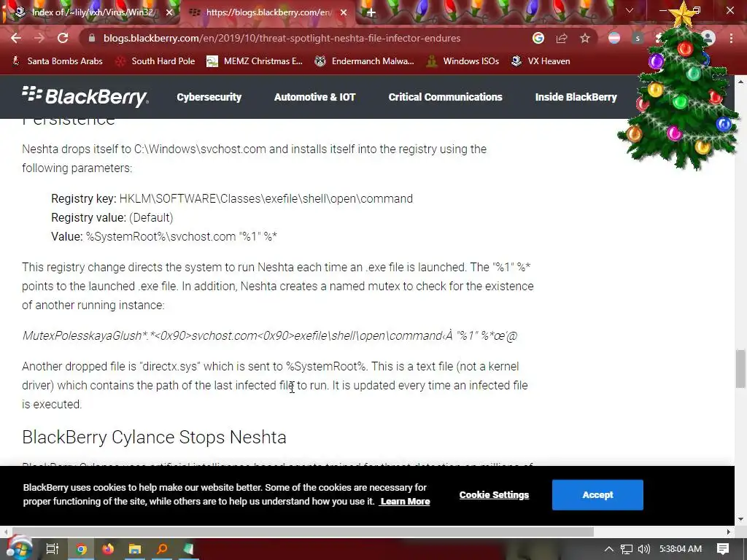The height and width of the screenshot is (560, 747).
Task: Close the blogs.blackberry.com tab
Action: coord(344,12)
